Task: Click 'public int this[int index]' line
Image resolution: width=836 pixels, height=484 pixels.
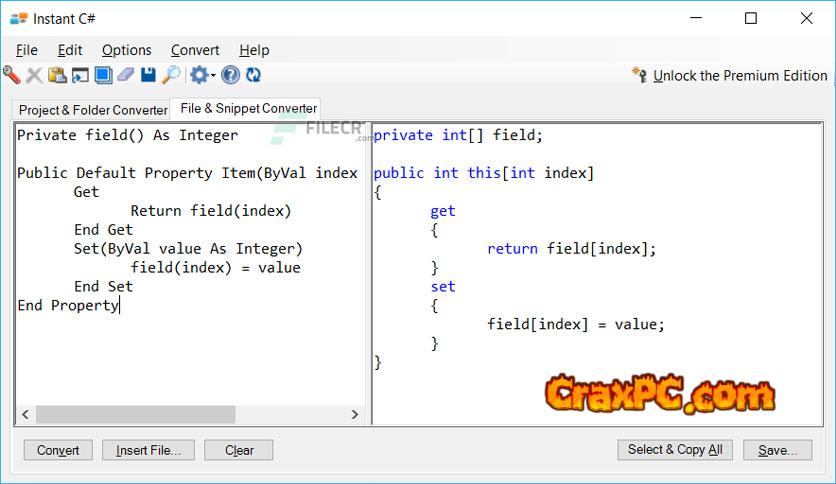Action: [x=484, y=173]
